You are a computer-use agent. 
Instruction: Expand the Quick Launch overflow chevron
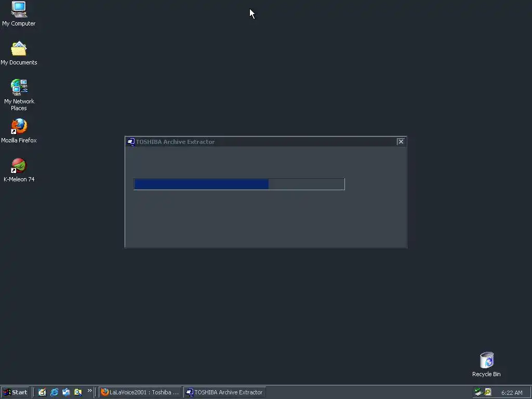[89, 391]
